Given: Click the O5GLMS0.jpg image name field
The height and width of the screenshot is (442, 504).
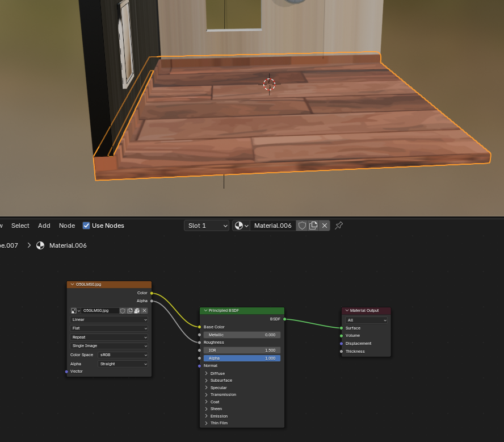Looking at the screenshot, I should coord(100,310).
